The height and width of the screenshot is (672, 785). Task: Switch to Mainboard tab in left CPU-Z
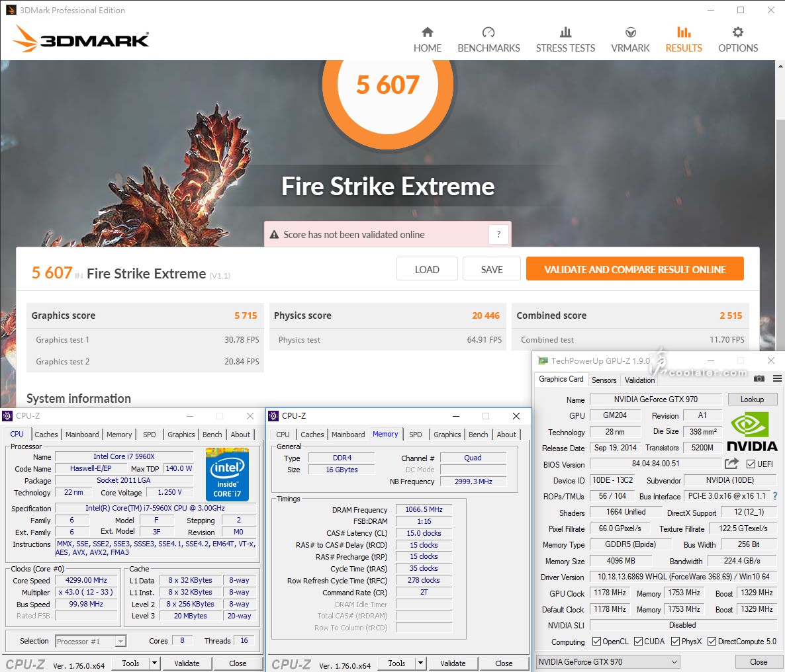point(82,435)
